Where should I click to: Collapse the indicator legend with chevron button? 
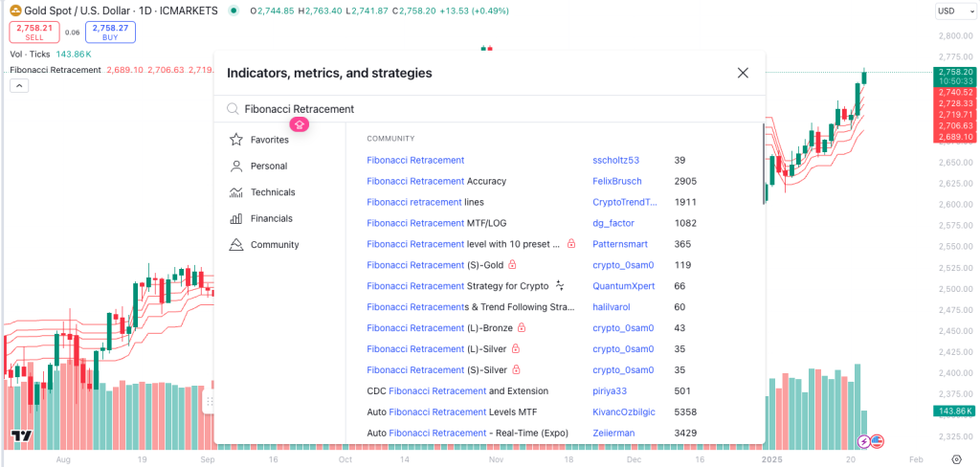(x=18, y=85)
